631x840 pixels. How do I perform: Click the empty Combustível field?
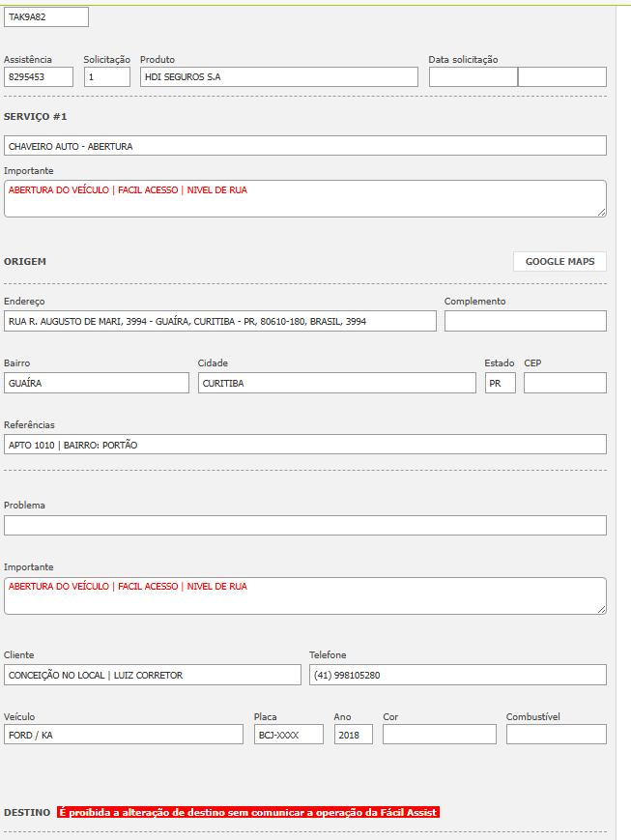556,735
